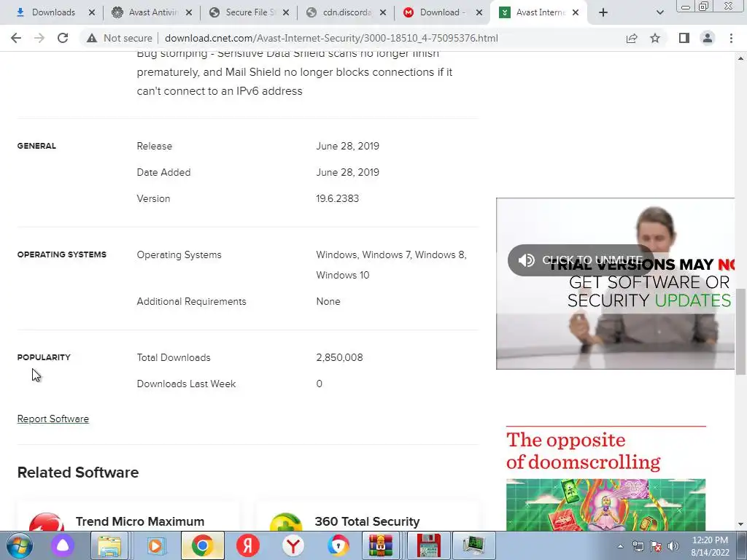Viewport: 747px width, 560px height.
Task: Click the Release date June 28, 2019
Action: (x=347, y=146)
